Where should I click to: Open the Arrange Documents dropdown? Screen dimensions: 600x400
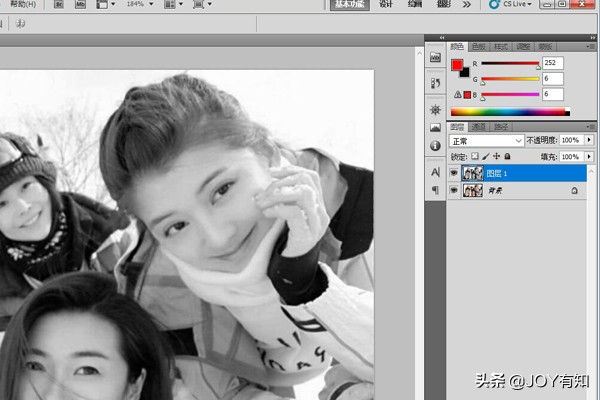pyautogui.click(x=173, y=5)
